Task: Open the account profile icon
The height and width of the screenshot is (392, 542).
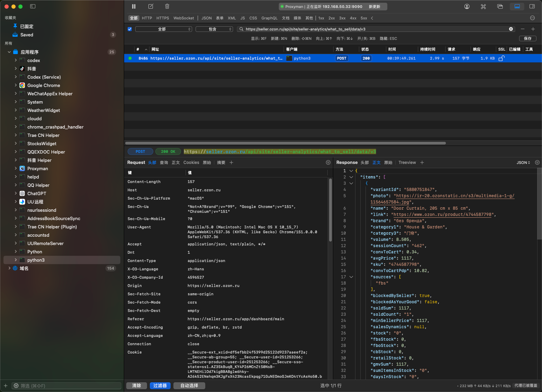Action: [467, 6]
